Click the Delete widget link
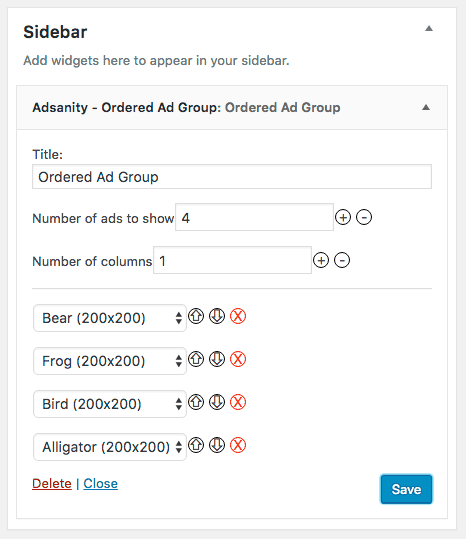The image size is (466, 539). pos(52,484)
